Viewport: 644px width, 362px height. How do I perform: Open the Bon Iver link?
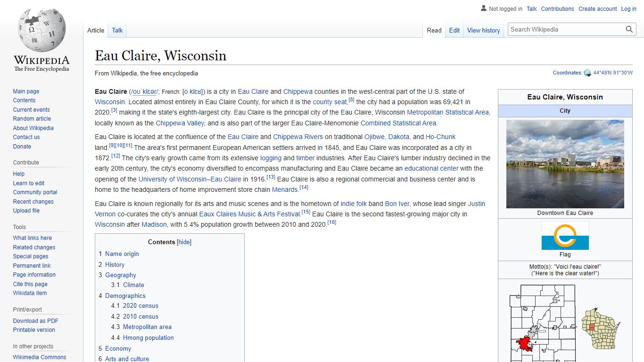point(397,204)
